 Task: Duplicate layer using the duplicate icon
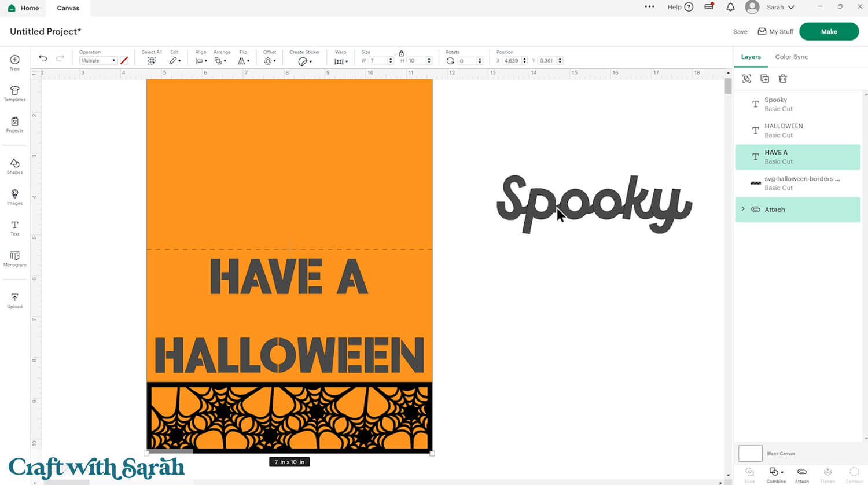[764, 79]
